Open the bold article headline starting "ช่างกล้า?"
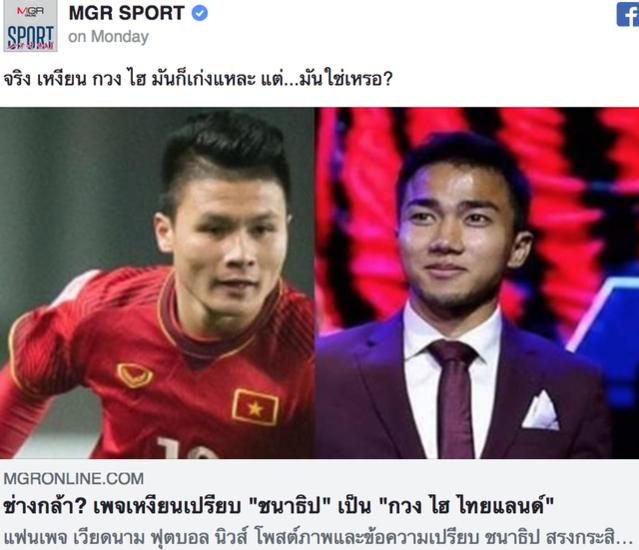Viewport: 639px width, 550px height. (279, 507)
